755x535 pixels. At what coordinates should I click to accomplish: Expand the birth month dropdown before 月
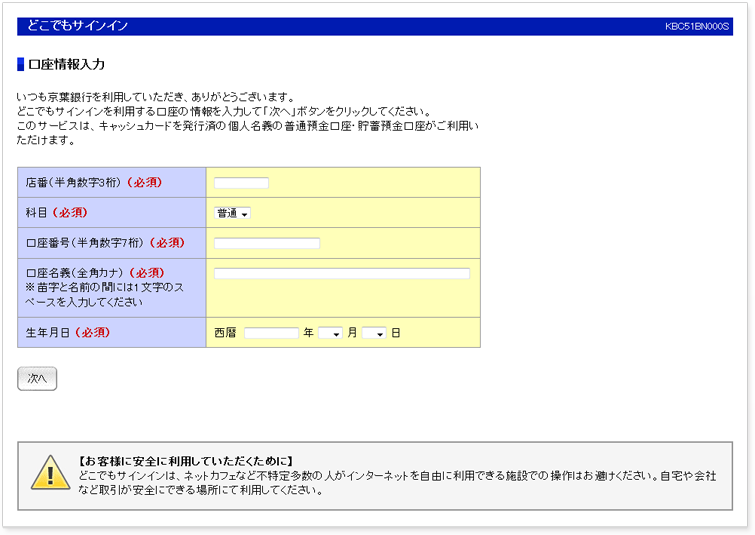[330, 333]
